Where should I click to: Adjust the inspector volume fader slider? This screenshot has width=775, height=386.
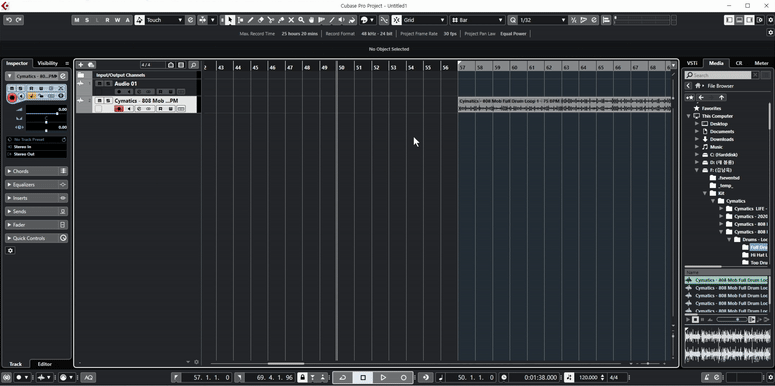point(46,114)
